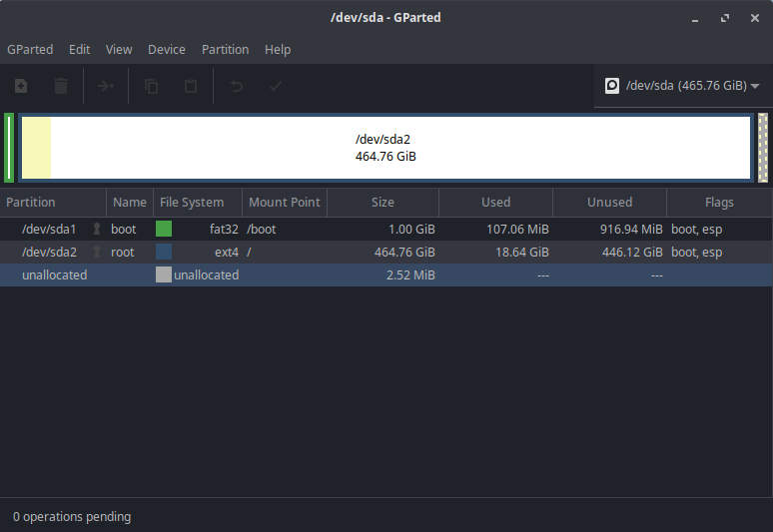Click the Apply all operations checkmark

point(276,87)
